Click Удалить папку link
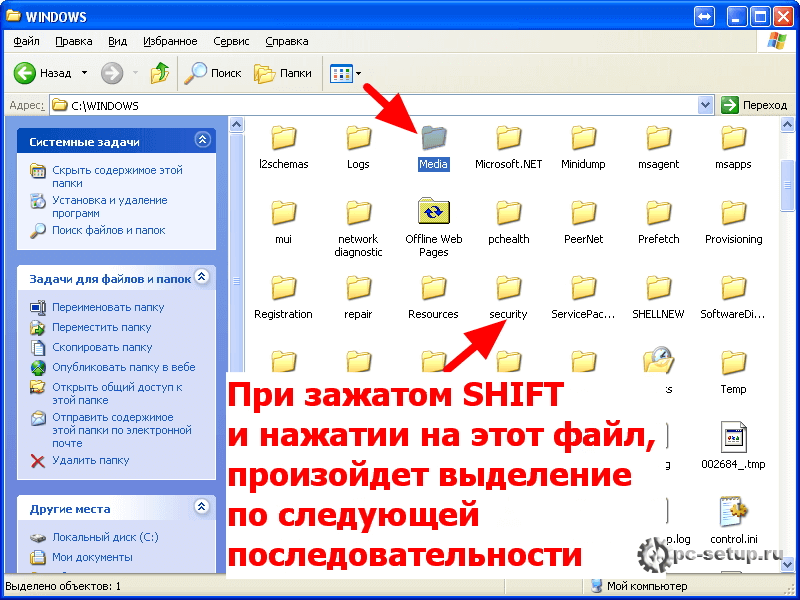This screenshot has height=600, width=800. 91,460
